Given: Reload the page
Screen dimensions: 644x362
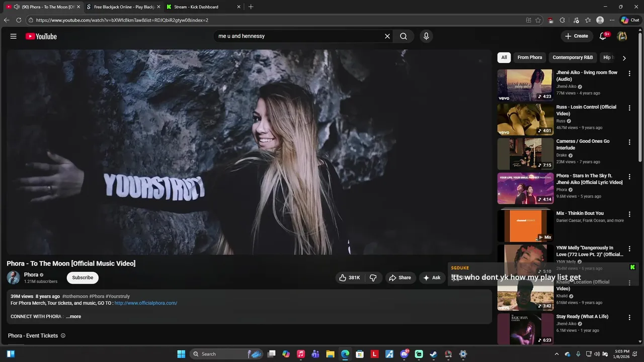Looking at the screenshot, I should click(x=19, y=20).
